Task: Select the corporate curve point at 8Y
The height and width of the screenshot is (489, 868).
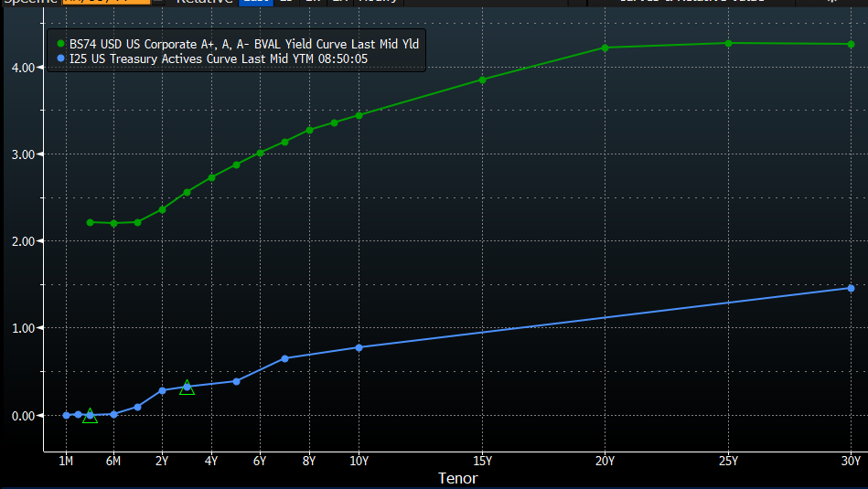Action: coord(309,131)
